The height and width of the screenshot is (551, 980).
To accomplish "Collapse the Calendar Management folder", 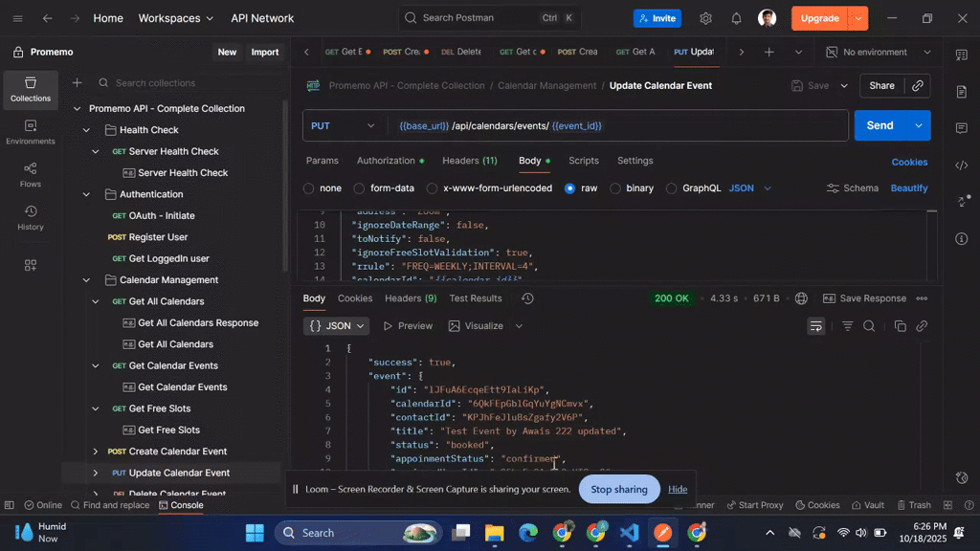I will pos(86,280).
